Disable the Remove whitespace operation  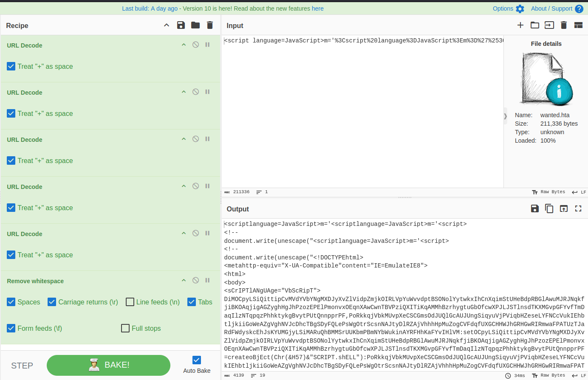195,280
